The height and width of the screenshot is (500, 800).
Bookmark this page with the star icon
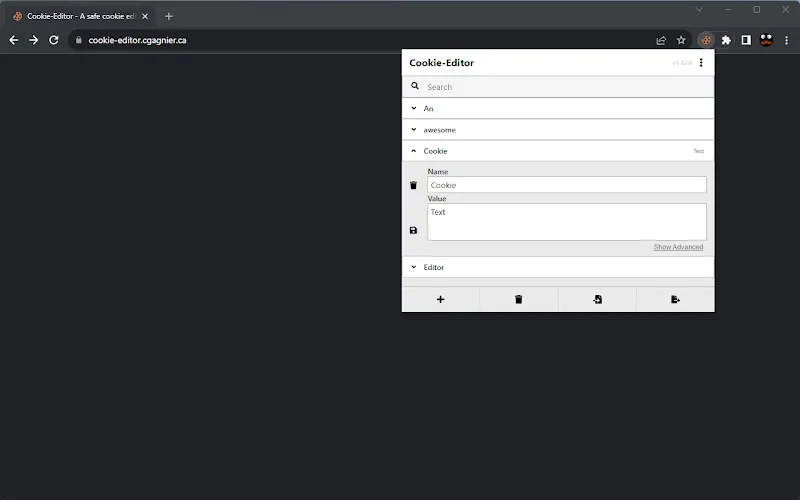pyautogui.click(x=681, y=40)
